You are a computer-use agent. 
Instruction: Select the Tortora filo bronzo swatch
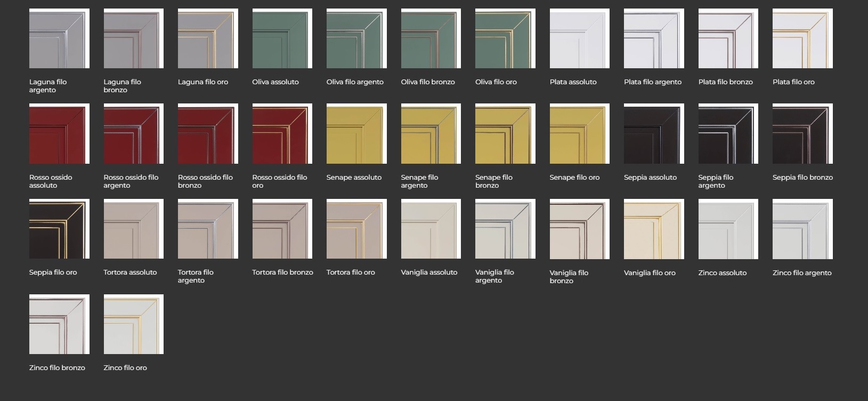click(x=282, y=229)
